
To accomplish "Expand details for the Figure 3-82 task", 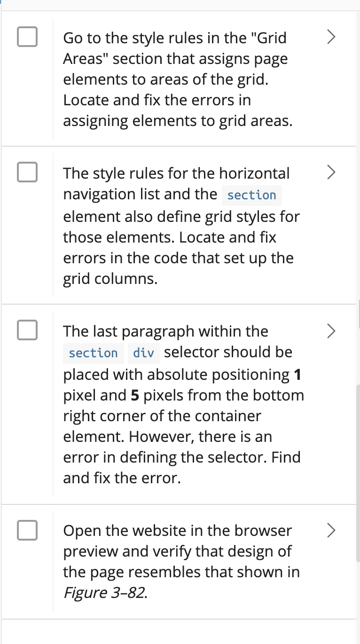I will [331, 530].
